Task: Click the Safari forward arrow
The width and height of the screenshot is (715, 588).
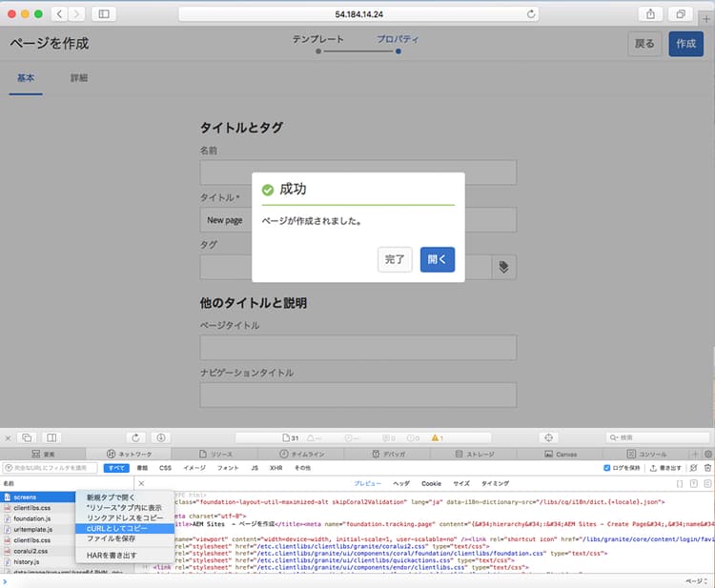Action: [76, 14]
